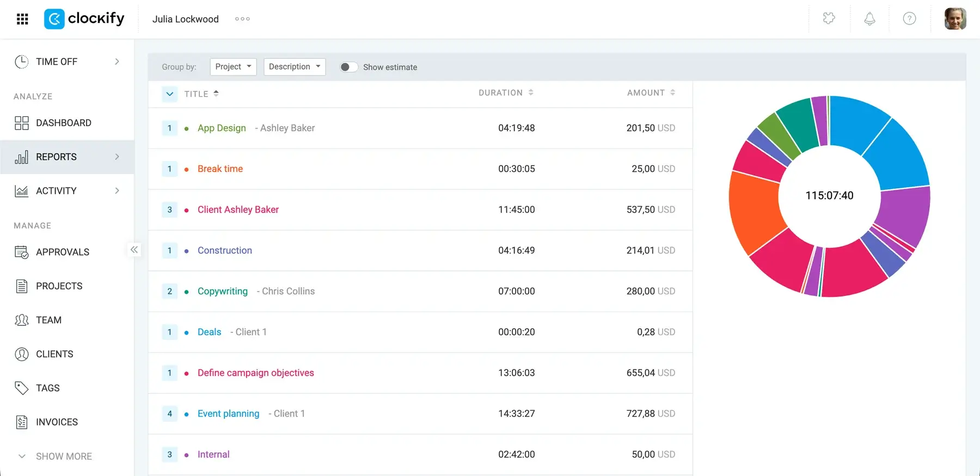Click the Julia Lockwood workspace name
The height and width of the screenshot is (476, 980).
click(x=186, y=19)
